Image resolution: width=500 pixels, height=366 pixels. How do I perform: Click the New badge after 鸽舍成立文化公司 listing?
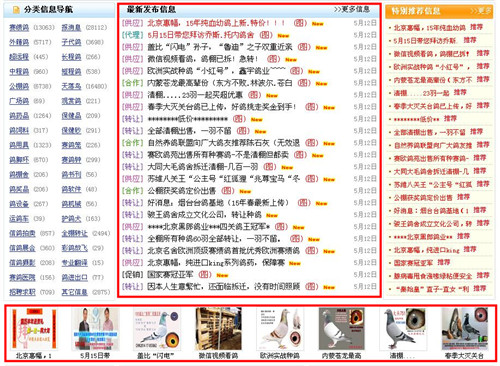272,215
